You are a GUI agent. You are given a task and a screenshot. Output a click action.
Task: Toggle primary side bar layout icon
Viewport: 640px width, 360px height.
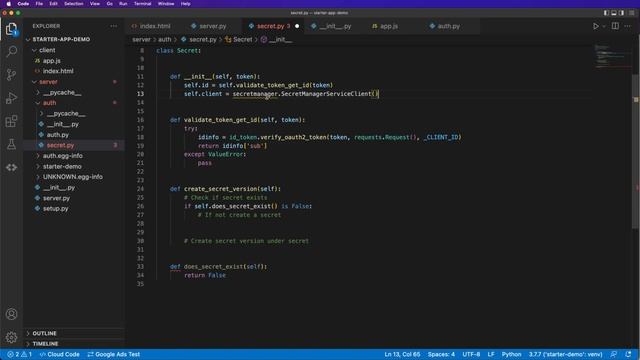pos(606,13)
